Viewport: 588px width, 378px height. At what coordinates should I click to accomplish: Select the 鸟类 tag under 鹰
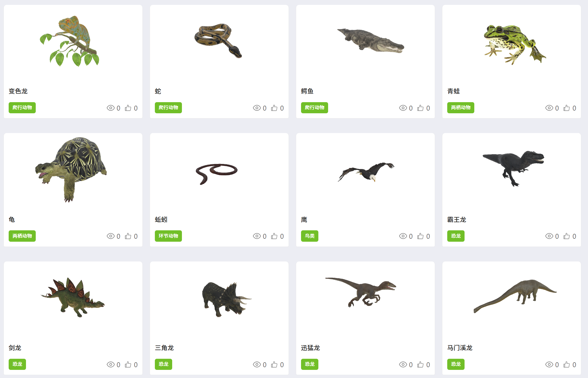(310, 236)
